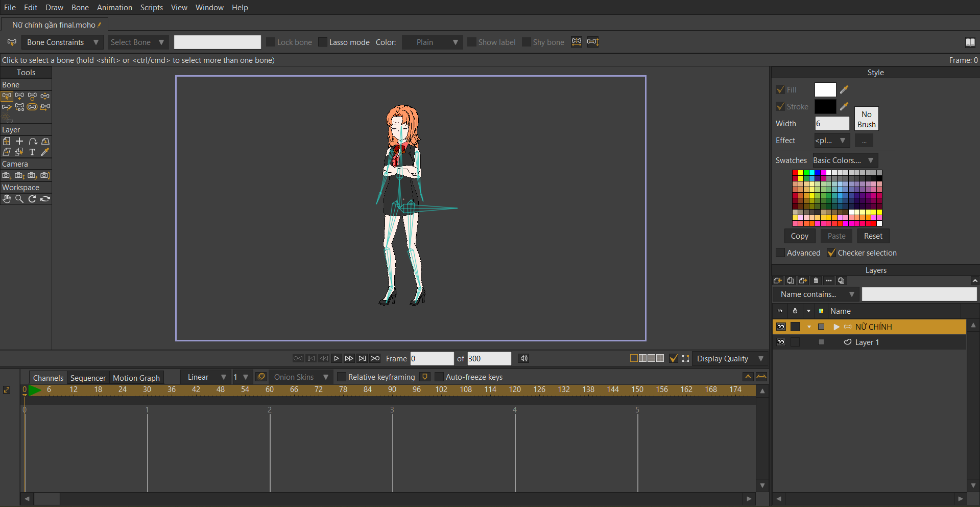This screenshot has width=980, height=507.
Task: Uncheck the Checker selection checkbox
Action: [x=831, y=253]
